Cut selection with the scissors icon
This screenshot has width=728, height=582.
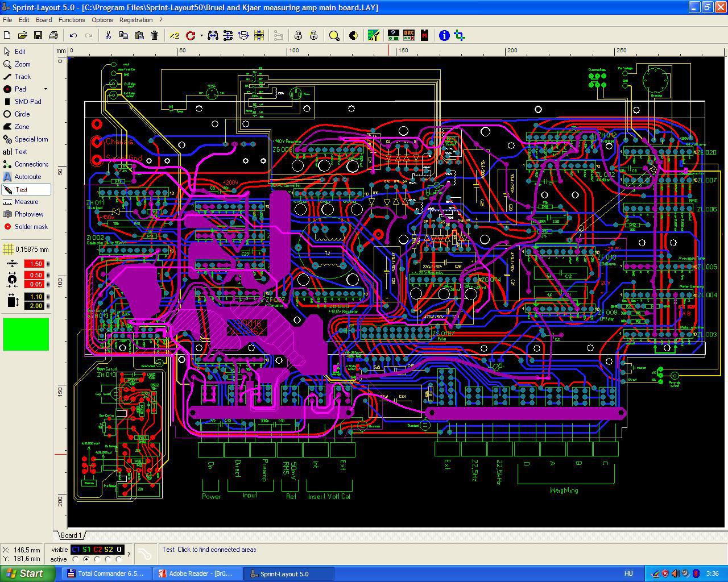108,35
